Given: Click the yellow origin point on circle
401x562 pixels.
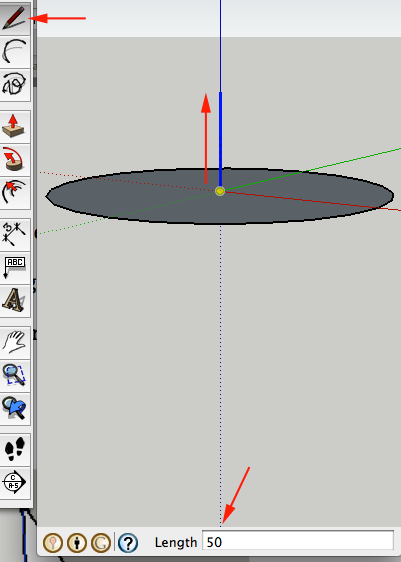Looking at the screenshot, I should point(220,191).
